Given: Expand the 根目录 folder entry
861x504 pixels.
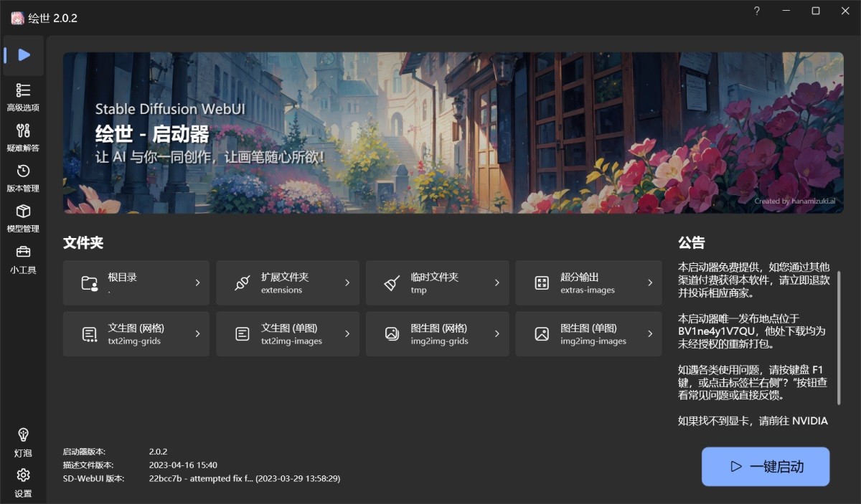Looking at the screenshot, I should coord(136,282).
